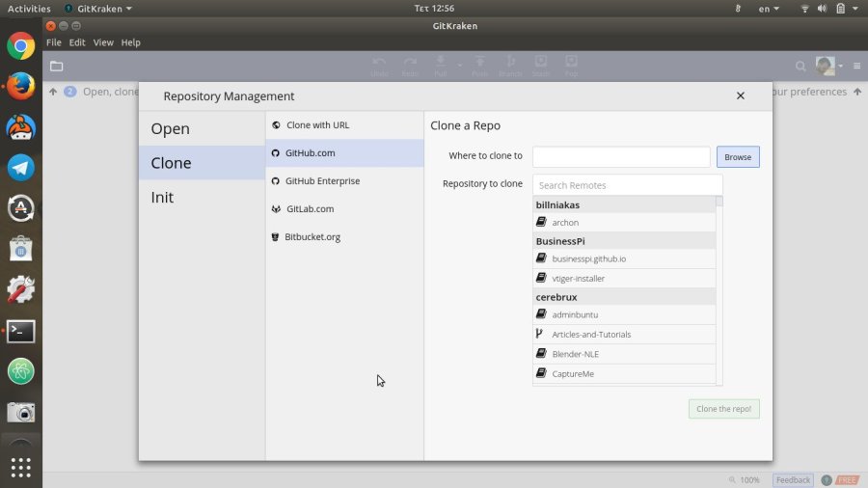The image size is (868, 488).
Task: Focus the Search Remotes field
Action: [627, 185]
